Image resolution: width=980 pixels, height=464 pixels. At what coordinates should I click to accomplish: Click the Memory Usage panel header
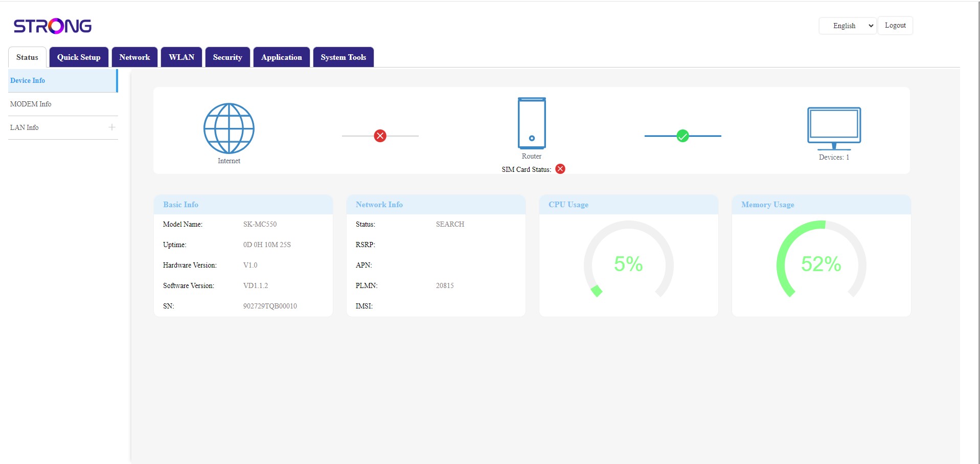[822, 205]
